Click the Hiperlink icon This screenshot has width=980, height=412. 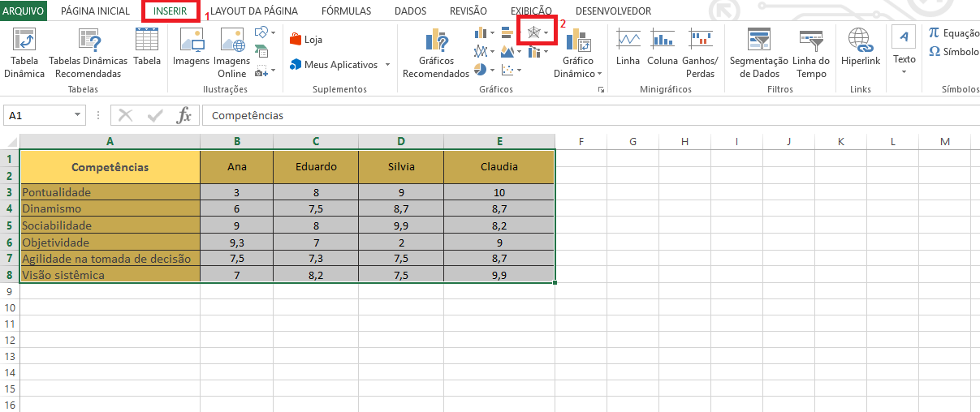coord(860,41)
